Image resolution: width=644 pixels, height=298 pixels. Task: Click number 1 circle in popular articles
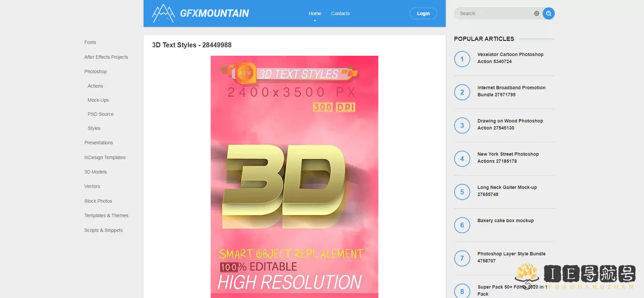click(x=462, y=59)
